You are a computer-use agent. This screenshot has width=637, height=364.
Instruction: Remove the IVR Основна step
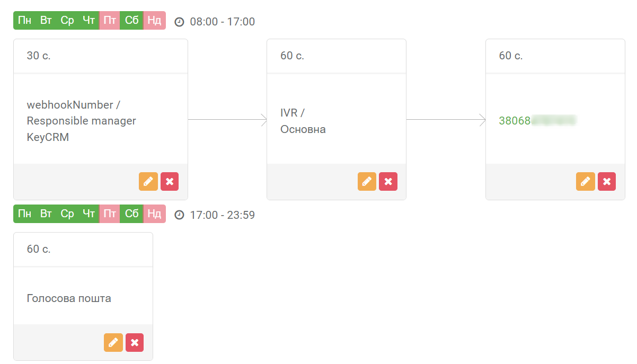coord(388,182)
